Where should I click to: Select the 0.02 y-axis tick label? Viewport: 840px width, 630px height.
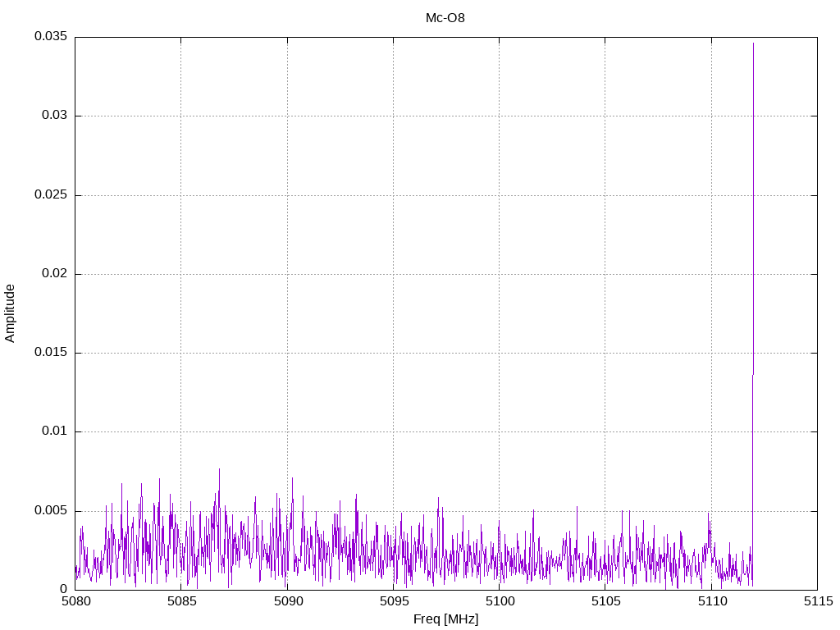[x=53, y=274]
